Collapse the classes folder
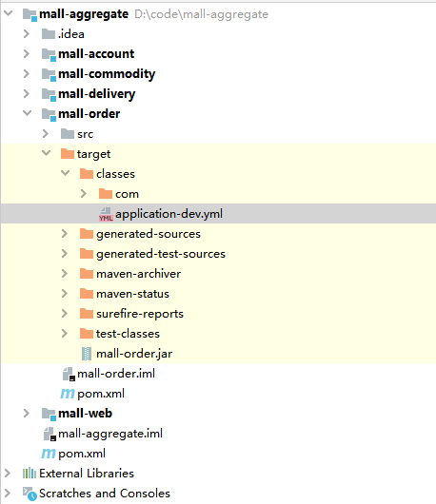The height and width of the screenshot is (504, 436). [x=66, y=173]
